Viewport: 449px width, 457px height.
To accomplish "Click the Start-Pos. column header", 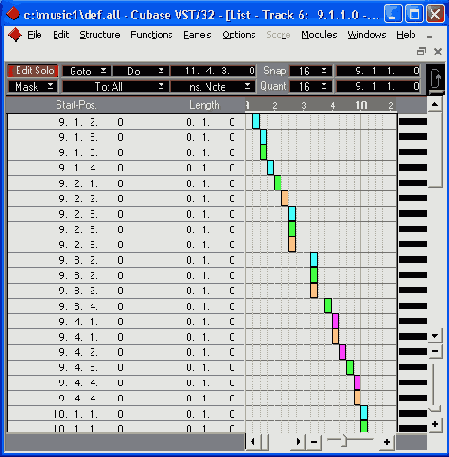I will tap(76, 105).
